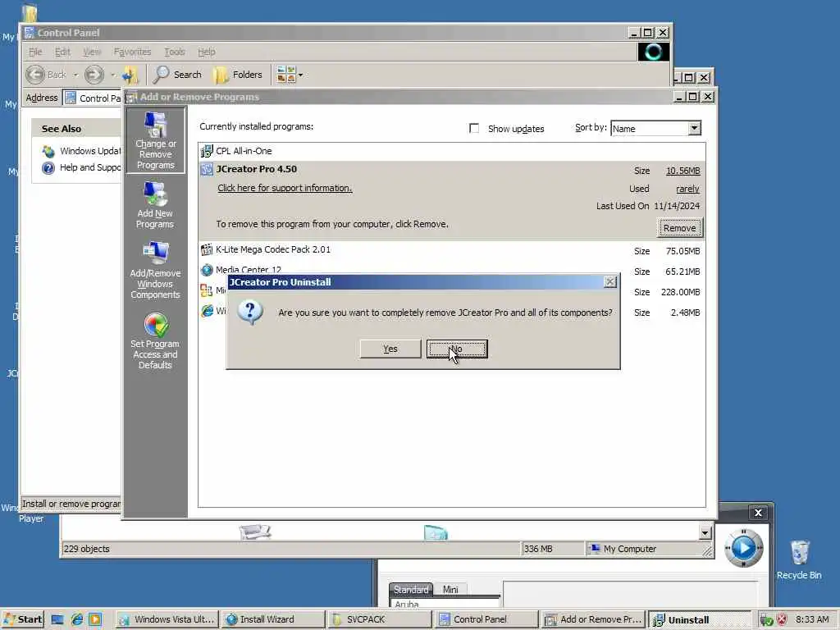Image resolution: width=840 pixels, height=630 pixels.
Task: Select Add New Programs sidebar icon
Action: [155, 206]
